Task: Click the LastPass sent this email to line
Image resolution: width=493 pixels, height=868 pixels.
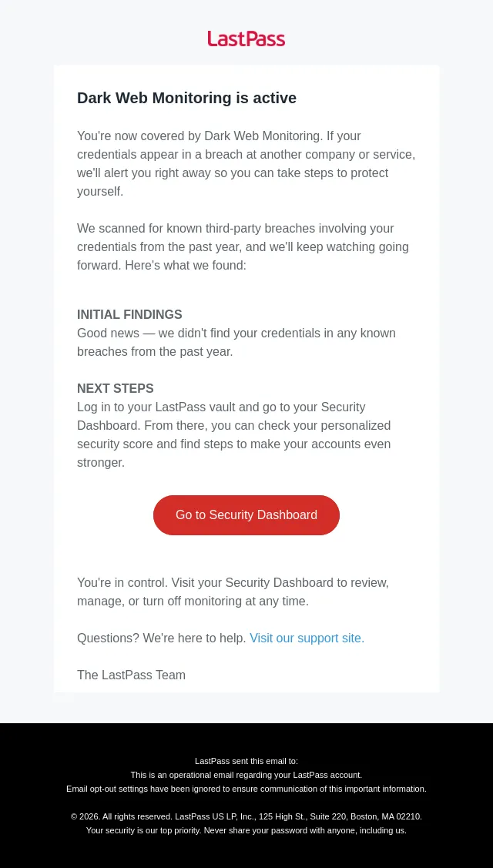Action: [x=246, y=761]
